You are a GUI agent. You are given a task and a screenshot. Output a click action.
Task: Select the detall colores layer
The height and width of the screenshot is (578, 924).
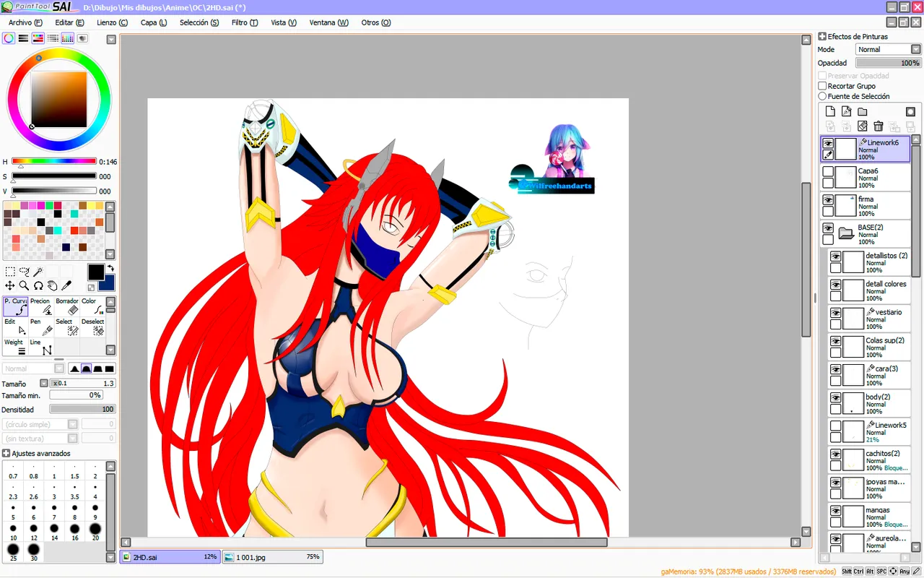(869, 290)
